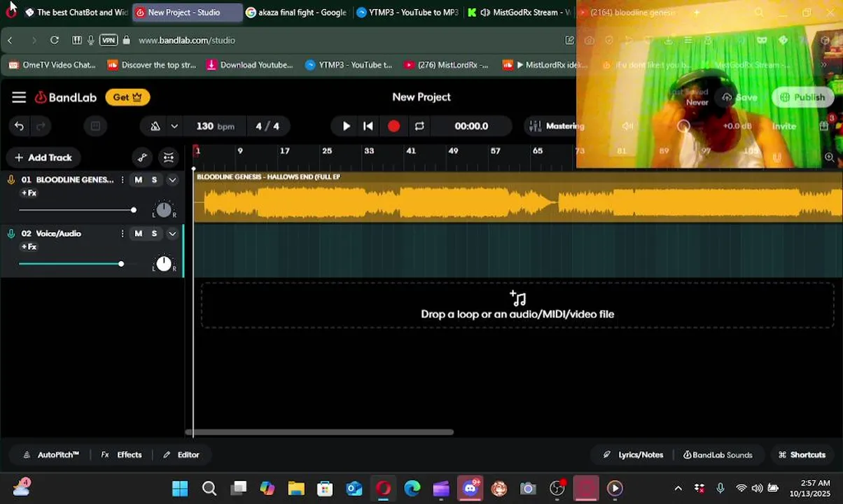Click bar 9 on the timeline ruler
Image resolution: width=843 pixels, height=504 pixels.
tap(240, 151)
